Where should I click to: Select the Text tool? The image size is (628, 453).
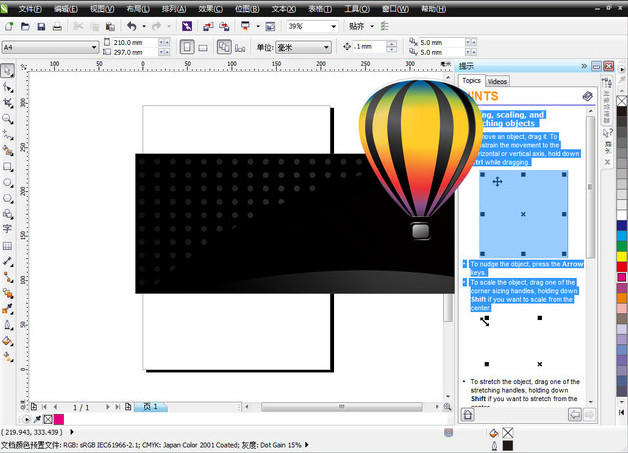pos(7,229)
